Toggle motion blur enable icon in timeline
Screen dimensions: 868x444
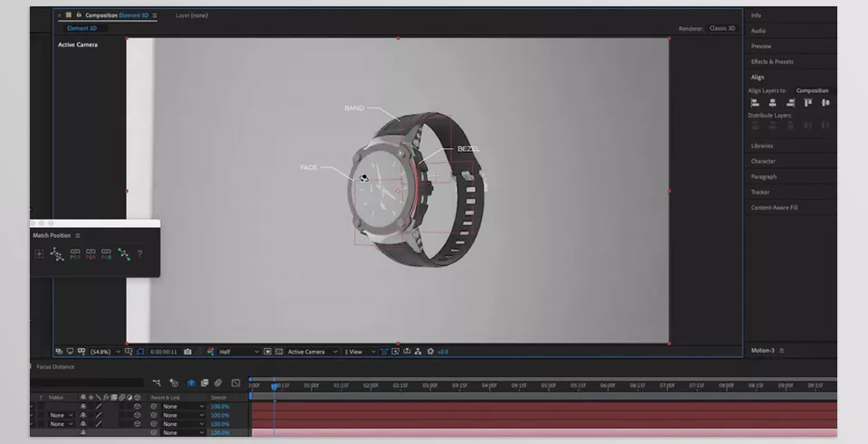click(218, 383)
